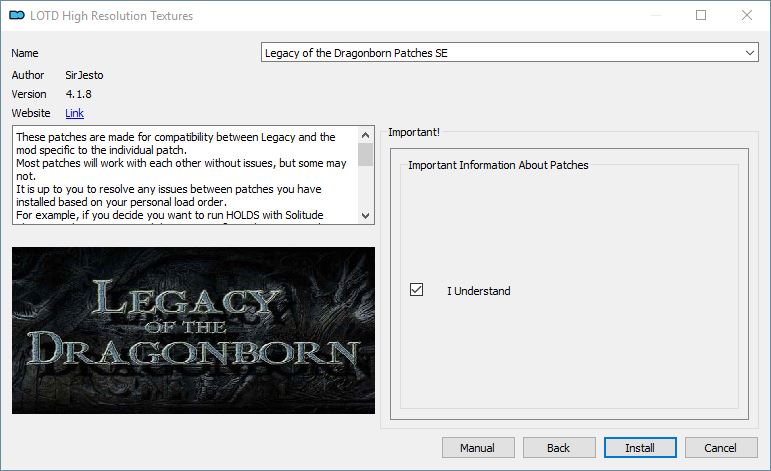771x471 pixels.
Task: Click the Important Information About Patches group
Action: tap(569, 286)
